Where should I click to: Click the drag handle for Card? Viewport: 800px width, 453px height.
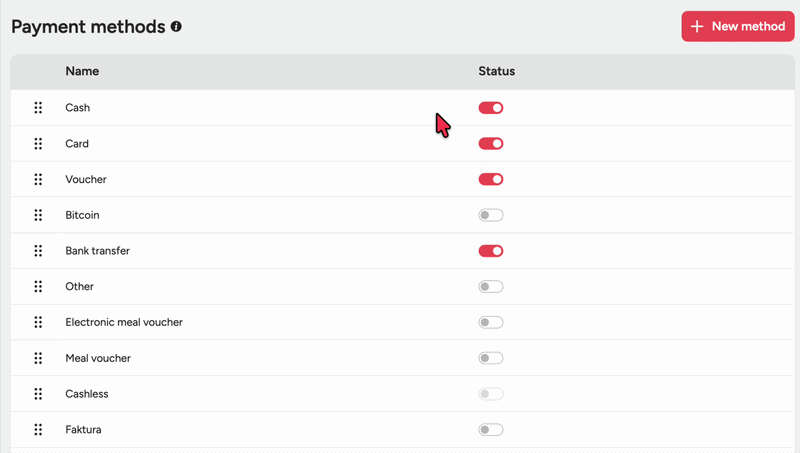pos(38,144)
